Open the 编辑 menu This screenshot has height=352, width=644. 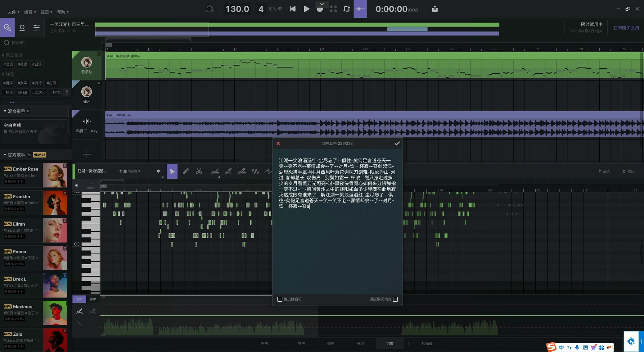[30, 12]
